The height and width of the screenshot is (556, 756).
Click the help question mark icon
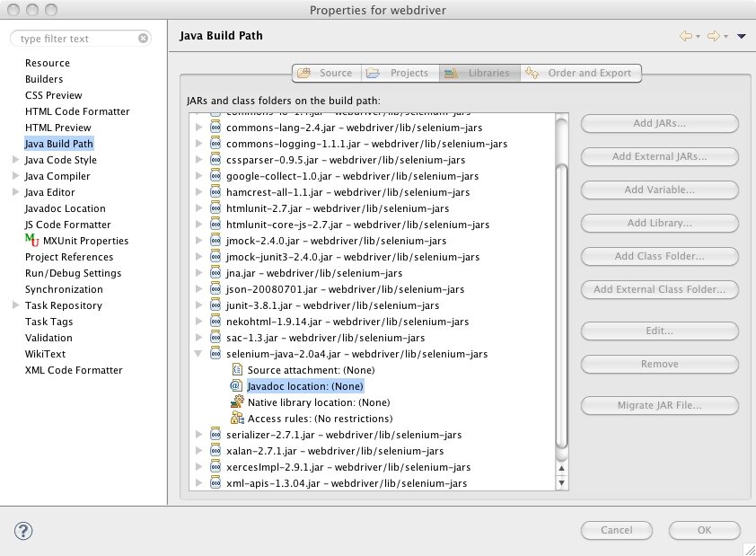tap(23, 530)
